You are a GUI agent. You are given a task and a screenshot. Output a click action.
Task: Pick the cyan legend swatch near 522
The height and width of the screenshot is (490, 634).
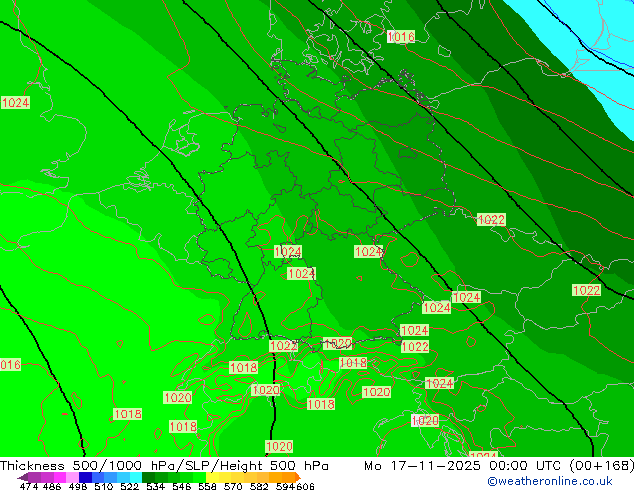136,477
